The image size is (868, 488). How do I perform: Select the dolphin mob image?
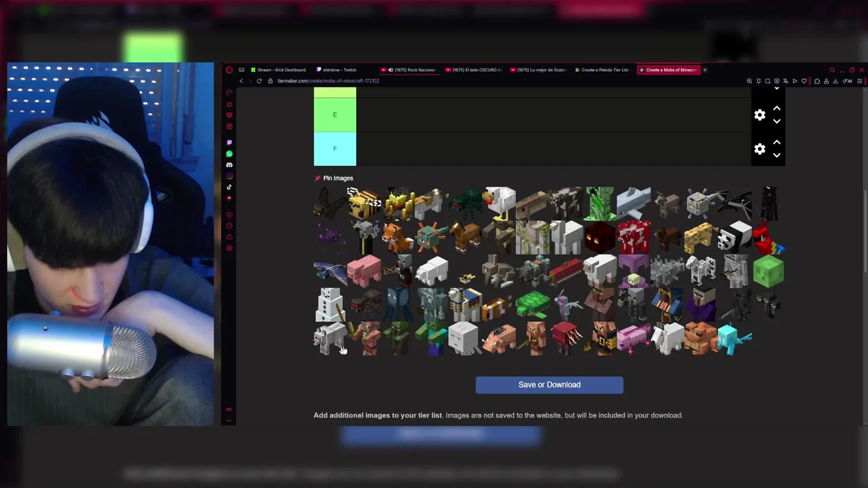point(634,204)
